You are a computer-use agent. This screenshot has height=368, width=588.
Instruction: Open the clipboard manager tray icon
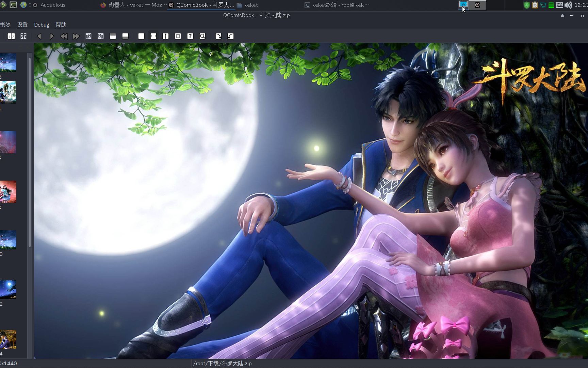(x=535, y=5)
